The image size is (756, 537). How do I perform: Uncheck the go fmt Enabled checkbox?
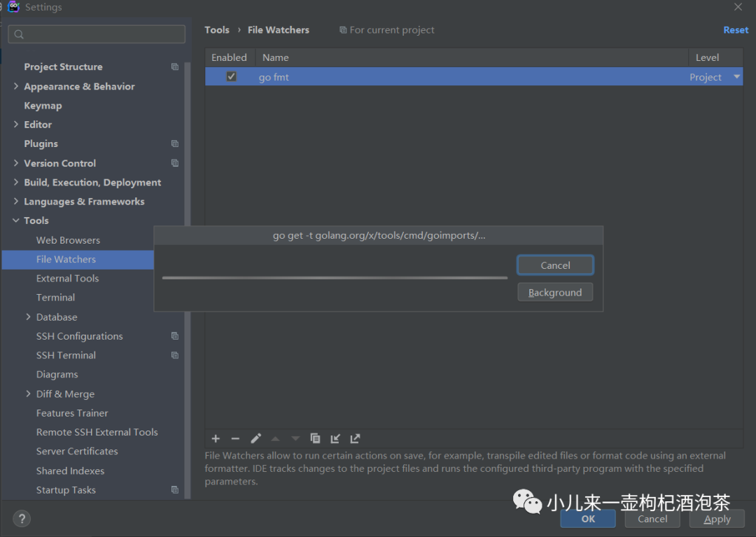point(232,76)
